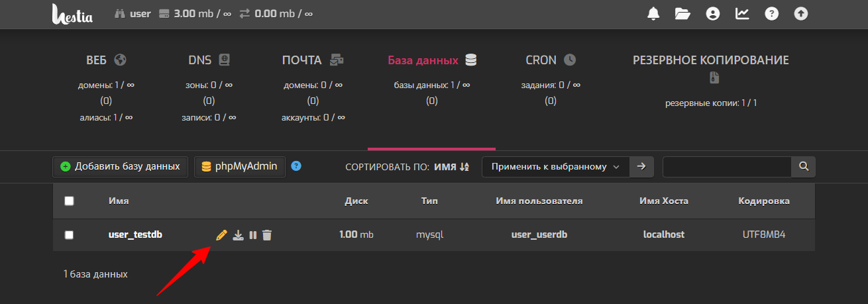Image resolution: width=868 pixels, height=304 pixels.
Task: Open the DNS tab
Action: (x=209, y=60)
